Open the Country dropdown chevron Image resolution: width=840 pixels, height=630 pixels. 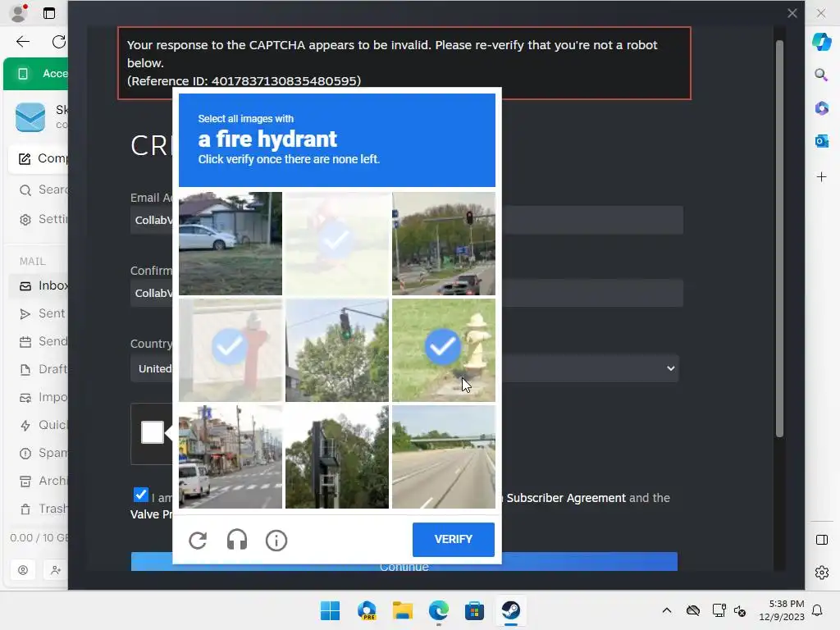coord(670,368)
